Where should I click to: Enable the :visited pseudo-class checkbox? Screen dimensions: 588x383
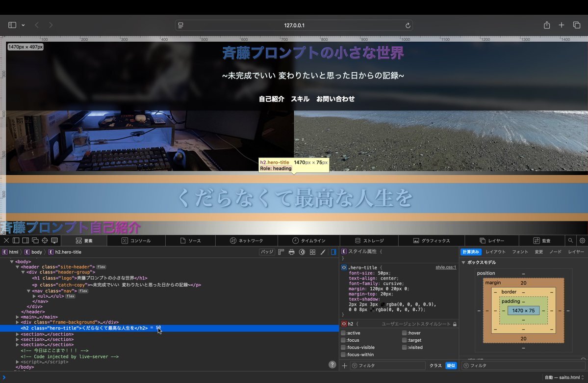pos(404,347)
